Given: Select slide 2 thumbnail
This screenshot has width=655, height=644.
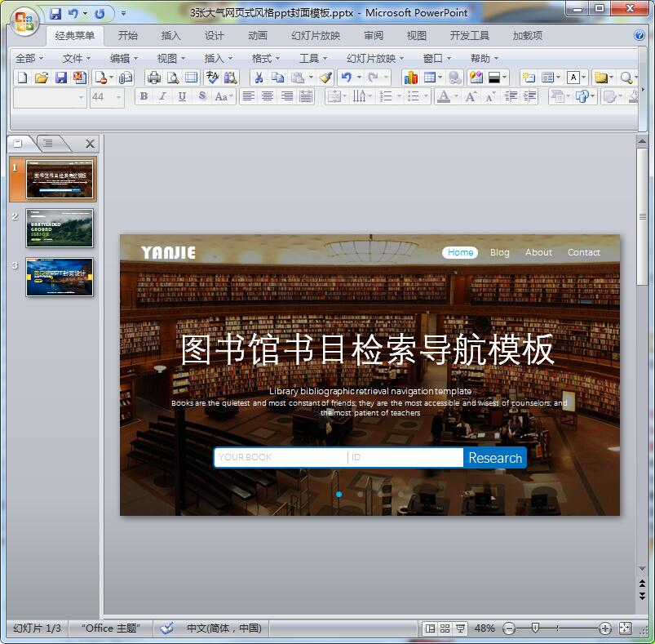Looking at the screenshot, I should point(60,229).
